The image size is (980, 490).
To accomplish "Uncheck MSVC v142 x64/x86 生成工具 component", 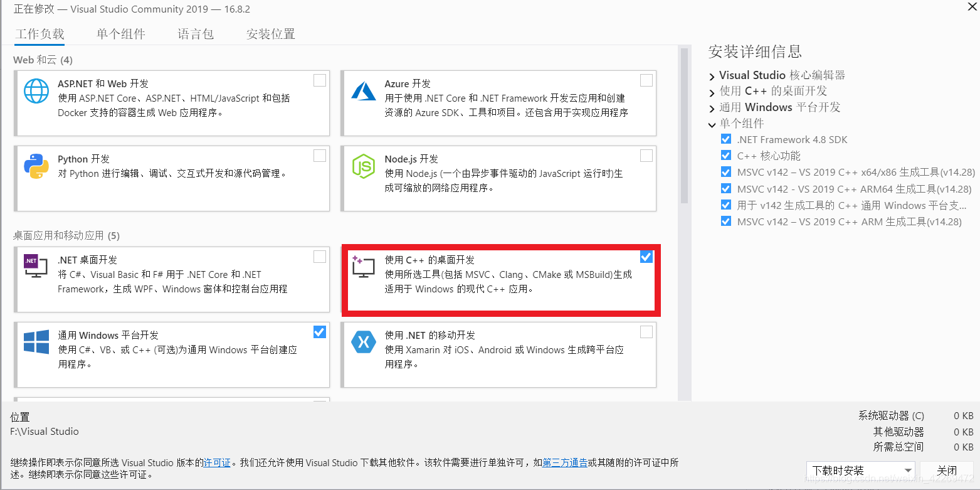I will tap(726, 172).
